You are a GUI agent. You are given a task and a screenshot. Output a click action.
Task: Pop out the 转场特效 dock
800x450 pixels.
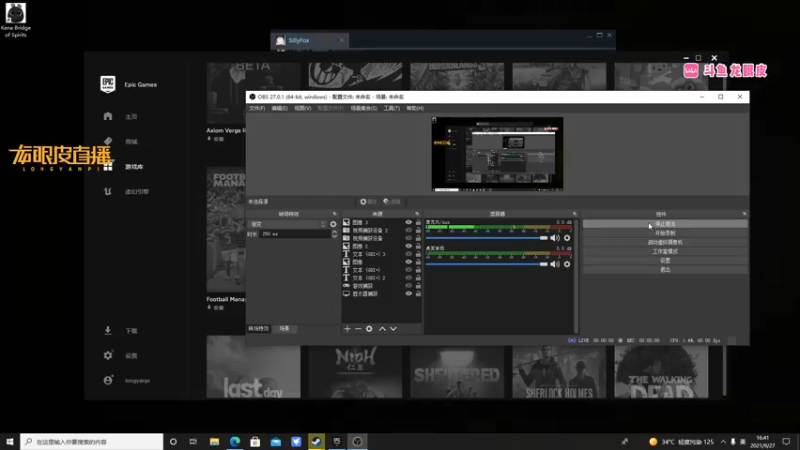335,214
